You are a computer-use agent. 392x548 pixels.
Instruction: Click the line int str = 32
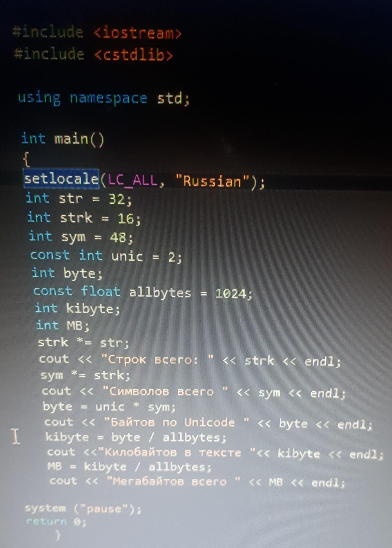click(79, 199)
